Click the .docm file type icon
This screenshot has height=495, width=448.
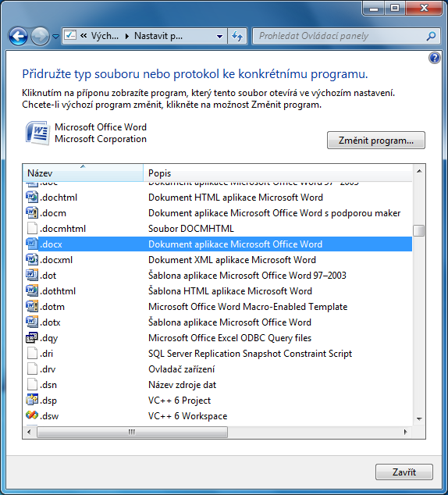coord(32,213)
